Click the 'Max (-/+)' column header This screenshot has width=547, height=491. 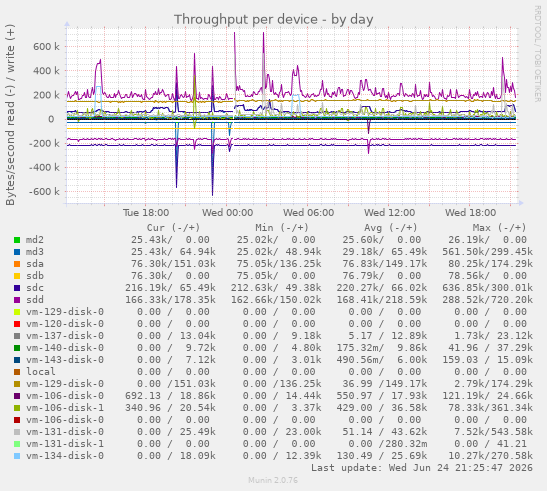499,228
